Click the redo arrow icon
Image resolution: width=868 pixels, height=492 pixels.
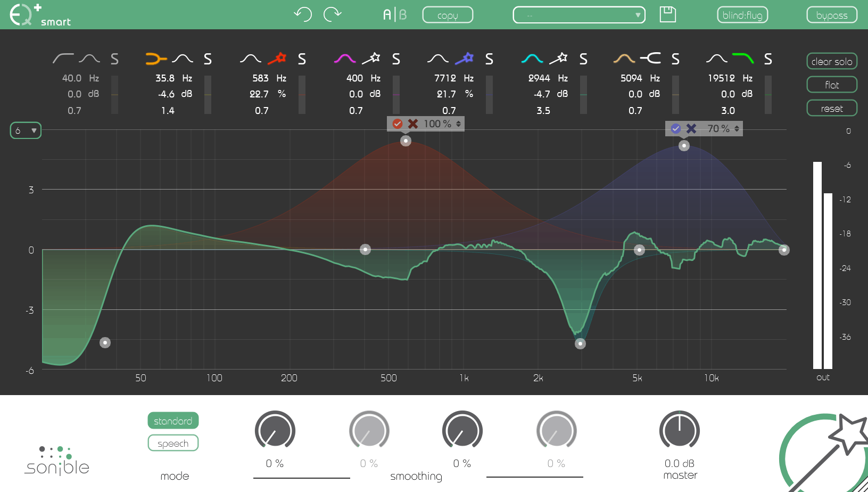point(333,14)
